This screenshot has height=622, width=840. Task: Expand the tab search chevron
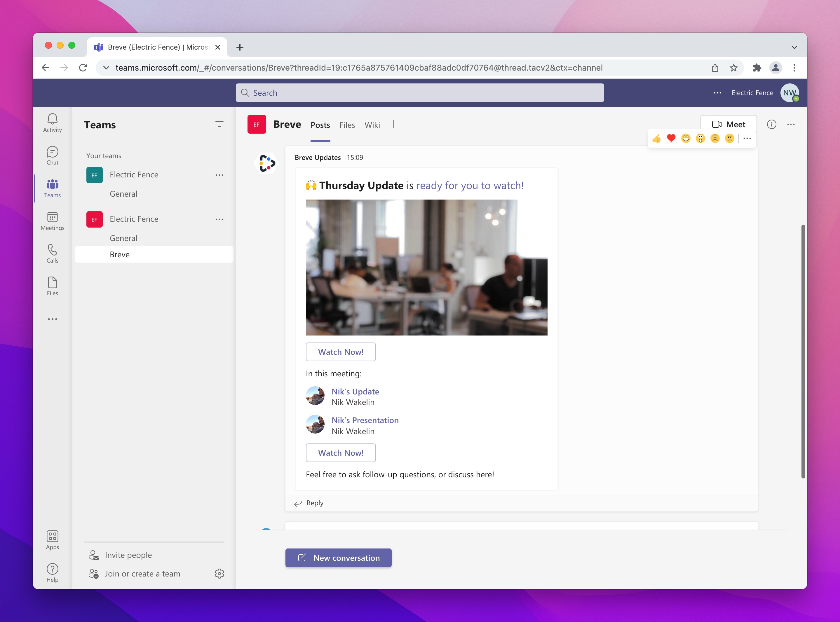[x=794, y=48]
